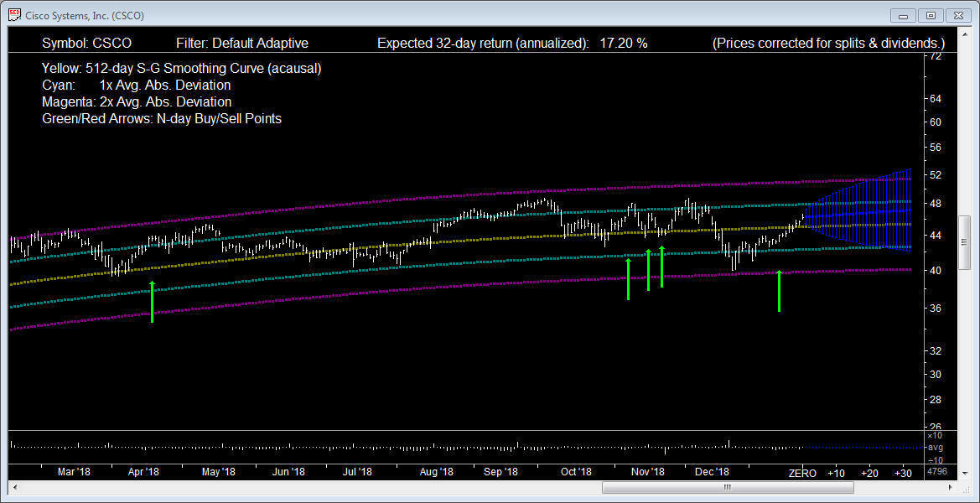Screen dimensions: 980x503
Task: Click the horizontal scrollbar thumb
Action: [x=726, y=487]
